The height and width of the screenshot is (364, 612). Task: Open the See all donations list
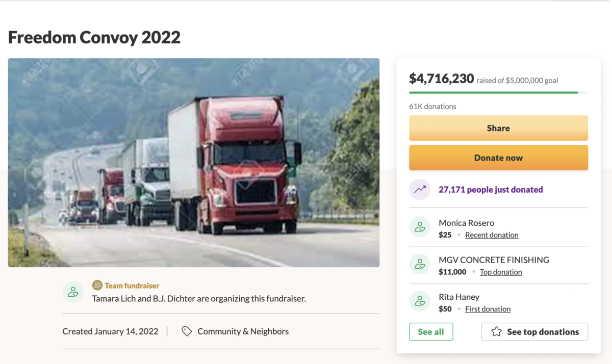tap(431, 332)
